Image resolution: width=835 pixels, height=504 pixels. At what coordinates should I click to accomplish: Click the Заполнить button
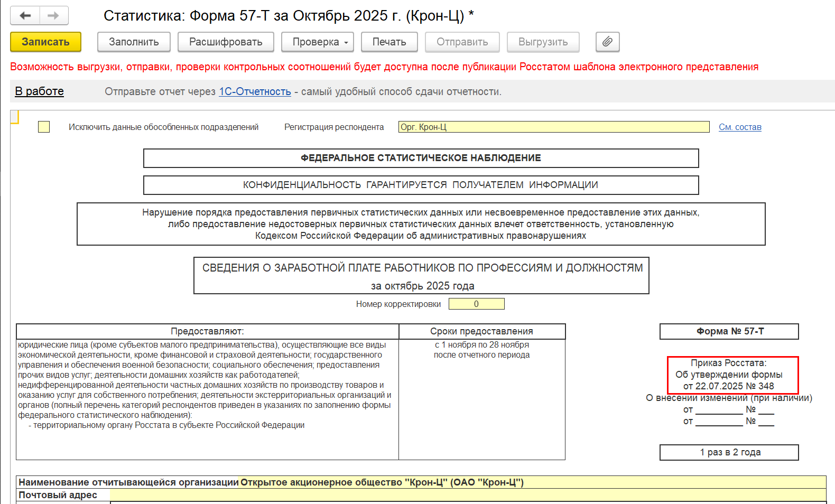point(134,42)
